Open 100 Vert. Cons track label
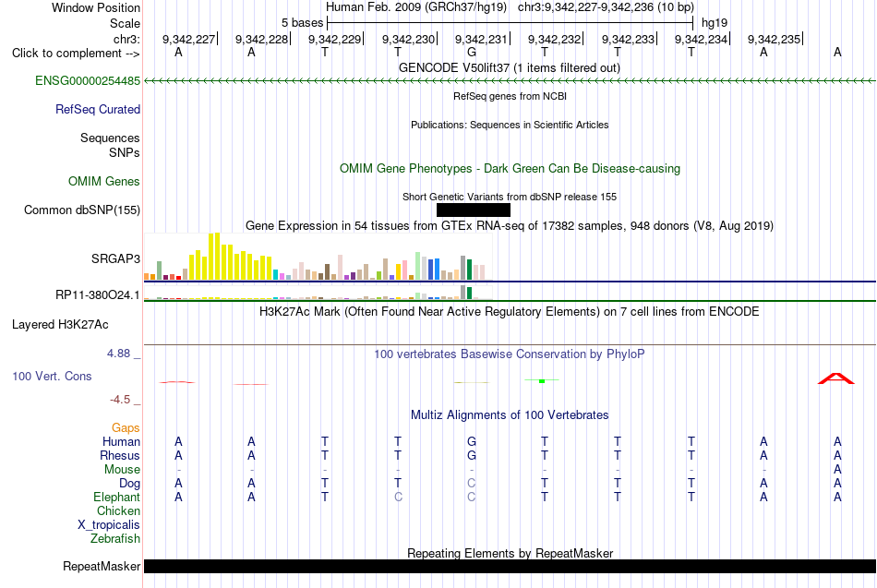The height and width of the screenshot is (588, 877). point(52,376)
